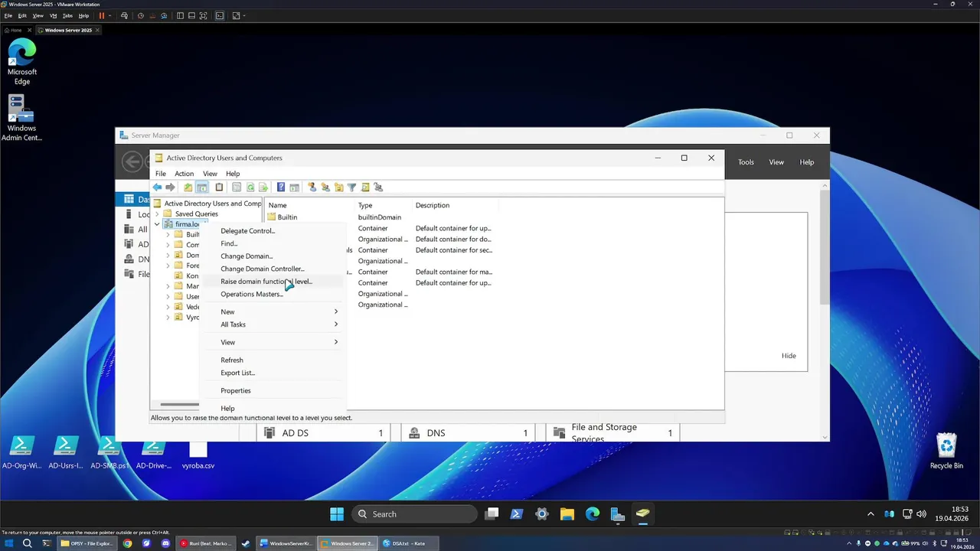Collapse the firma.local domain node
Image resolution: width=980 pixels, height=551 pixels.
[x=157, y=224]
